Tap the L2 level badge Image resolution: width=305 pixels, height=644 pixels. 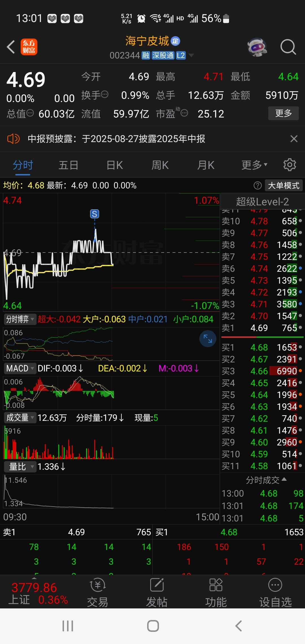point(181,55)
